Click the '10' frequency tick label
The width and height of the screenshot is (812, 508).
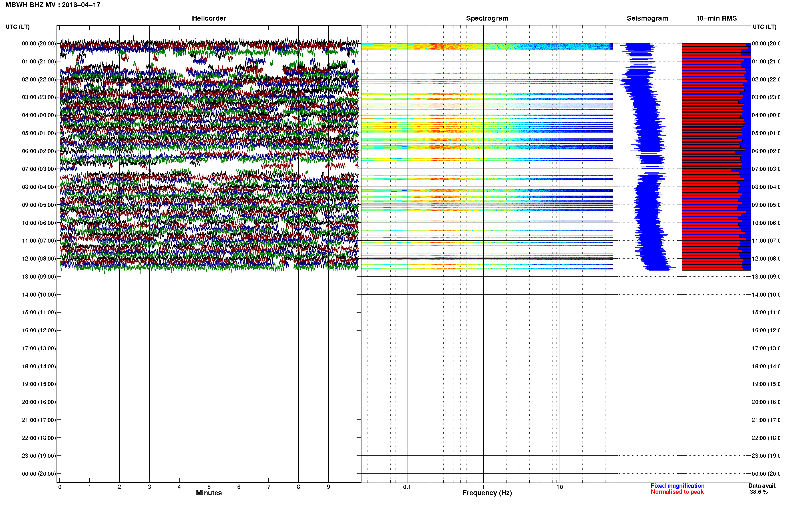pos(560,487)
